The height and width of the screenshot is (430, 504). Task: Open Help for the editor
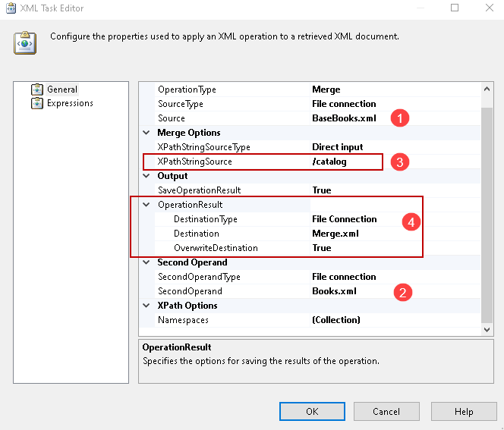click(x=464, y=411)
